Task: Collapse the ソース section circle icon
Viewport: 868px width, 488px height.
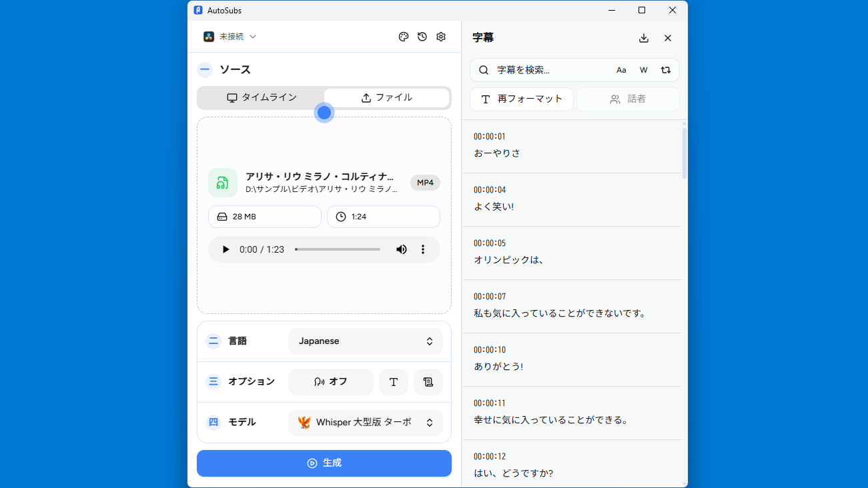Action: pos(205,69)
